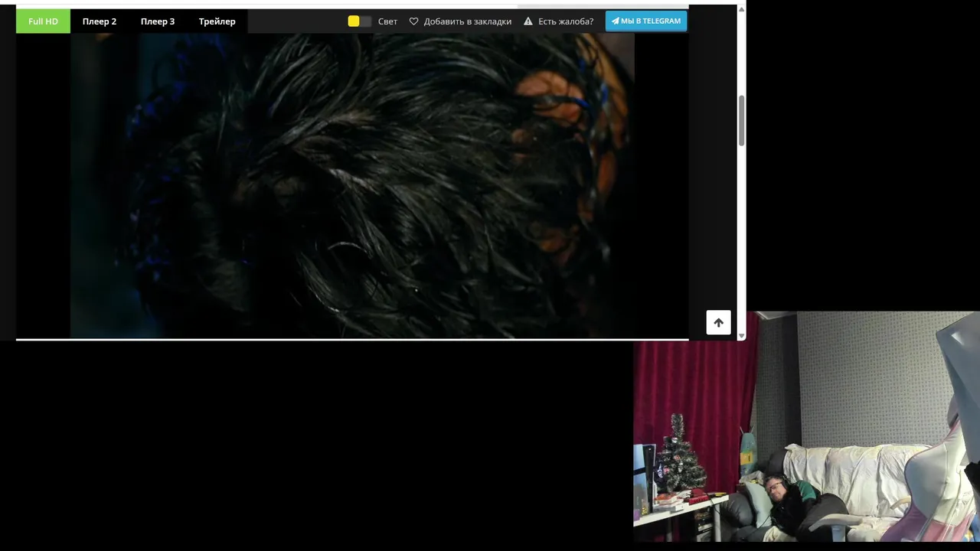Click the webcam overlay thumbnail
The height and width of the screenshot is (551, 980).
pyautogui.click(x=806, y=426)
